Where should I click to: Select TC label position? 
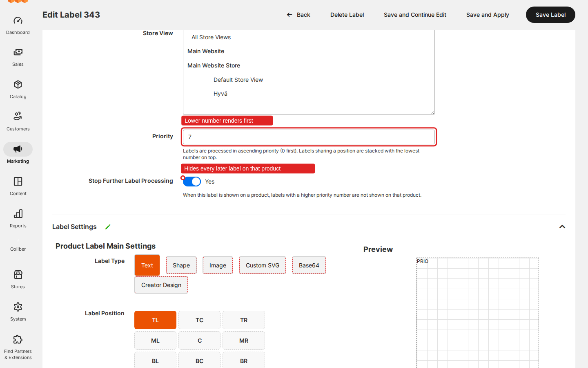coord(200,320)
